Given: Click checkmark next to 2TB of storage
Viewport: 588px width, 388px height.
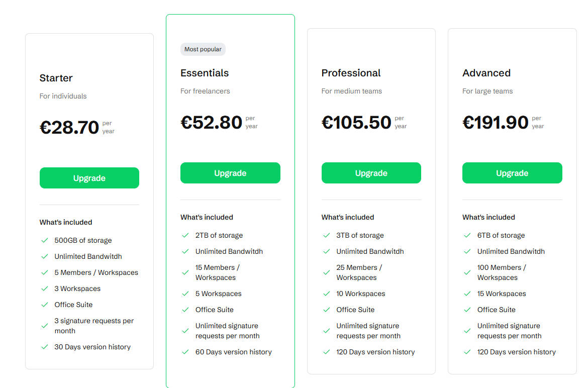Looking at the screenshot, I should coord(185,235).
